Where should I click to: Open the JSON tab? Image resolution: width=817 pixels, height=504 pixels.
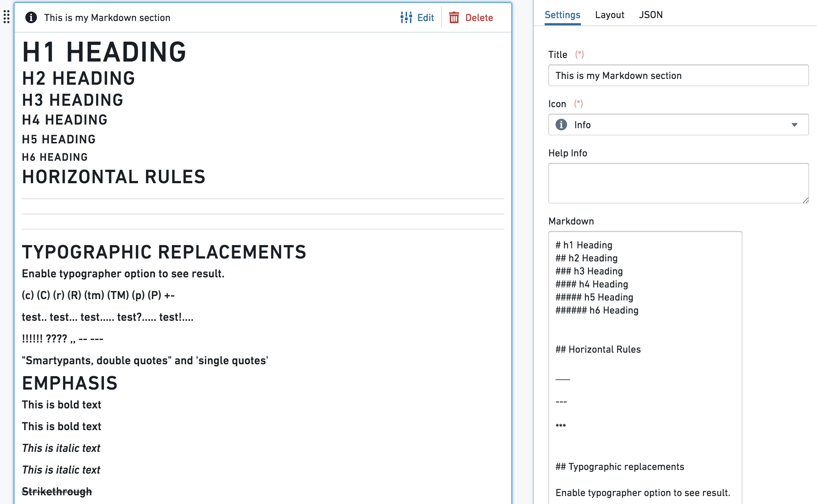(x=651, y=15)
